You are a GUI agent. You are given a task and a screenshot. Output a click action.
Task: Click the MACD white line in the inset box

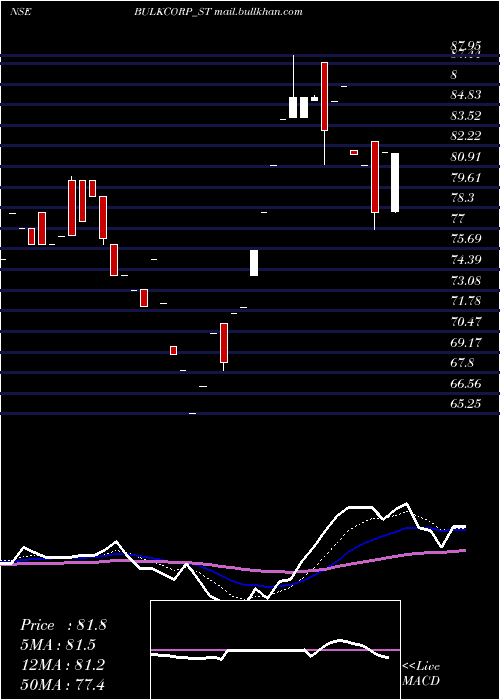(269, 651)
